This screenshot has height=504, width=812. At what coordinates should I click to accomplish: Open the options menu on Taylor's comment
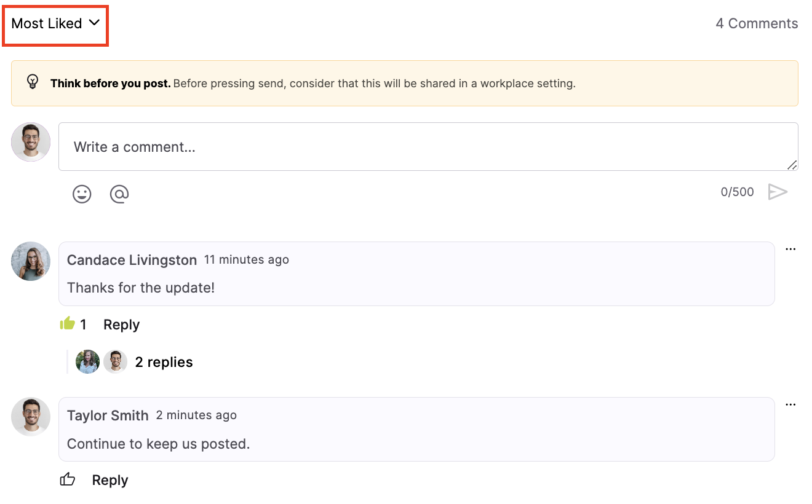[790, 404]
